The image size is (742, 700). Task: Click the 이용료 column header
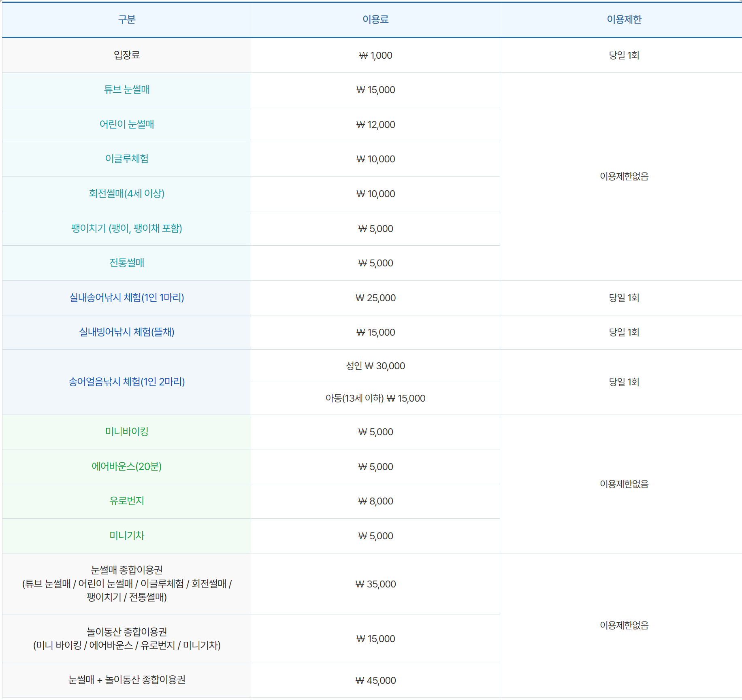(375, 19)
